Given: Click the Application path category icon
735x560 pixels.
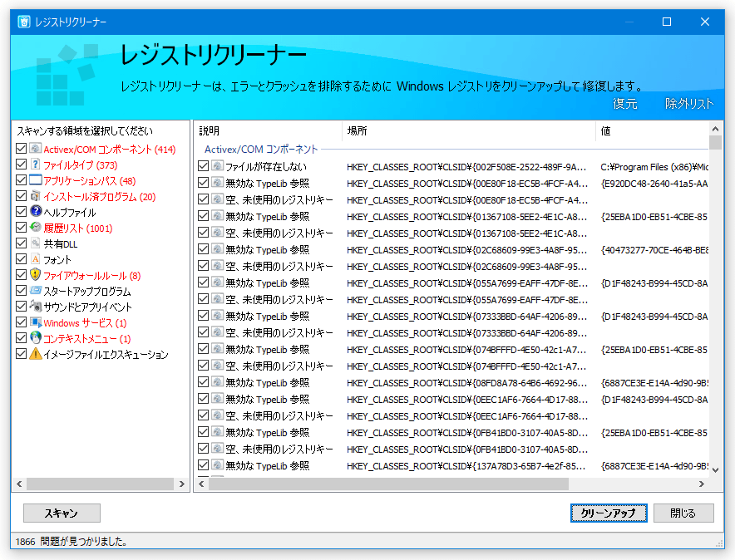Looking at the screenshot, I should (36, 180).
